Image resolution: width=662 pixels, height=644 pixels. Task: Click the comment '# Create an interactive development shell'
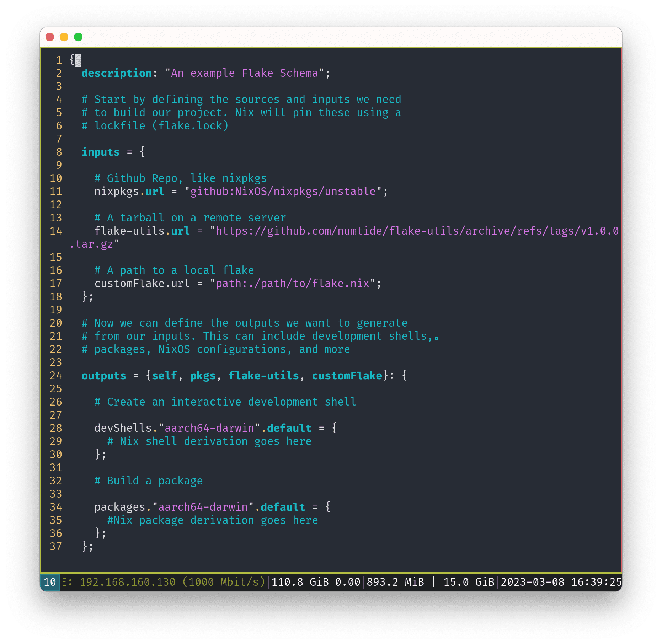click(x=225, y=402)
